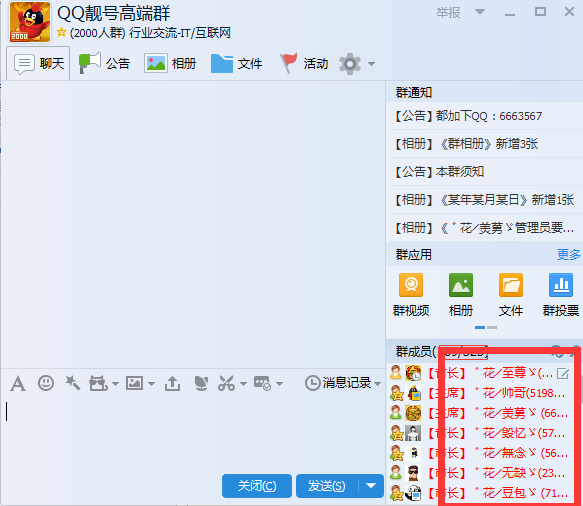Click the 更多 link in 群应用
This screenshot has width=583, height=506.
(x=568, y=255)
